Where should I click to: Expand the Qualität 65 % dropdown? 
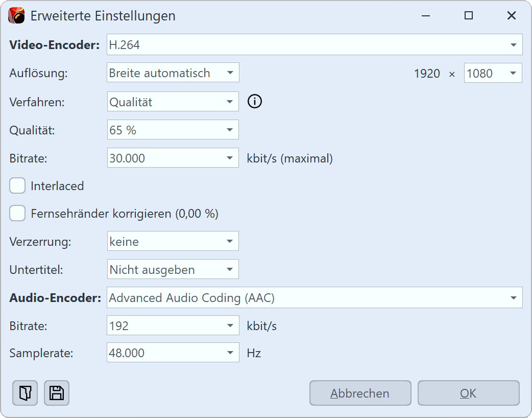[173, 130]
